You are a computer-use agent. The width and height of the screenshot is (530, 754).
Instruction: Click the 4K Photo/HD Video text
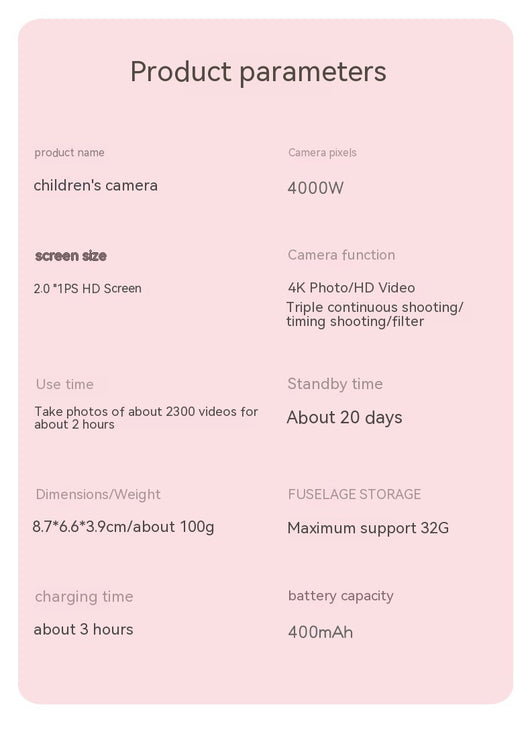point(351,288)
